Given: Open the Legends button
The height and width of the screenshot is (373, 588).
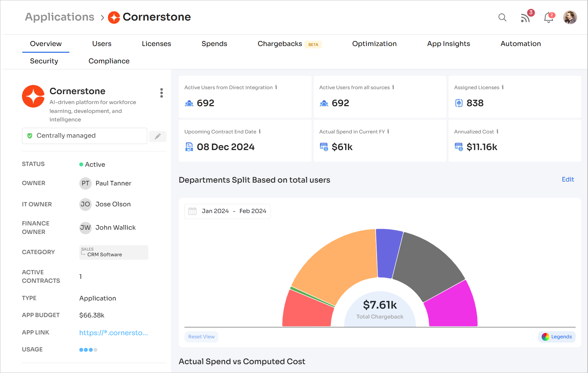Looking at the screenshot, I should coord(557,337).
